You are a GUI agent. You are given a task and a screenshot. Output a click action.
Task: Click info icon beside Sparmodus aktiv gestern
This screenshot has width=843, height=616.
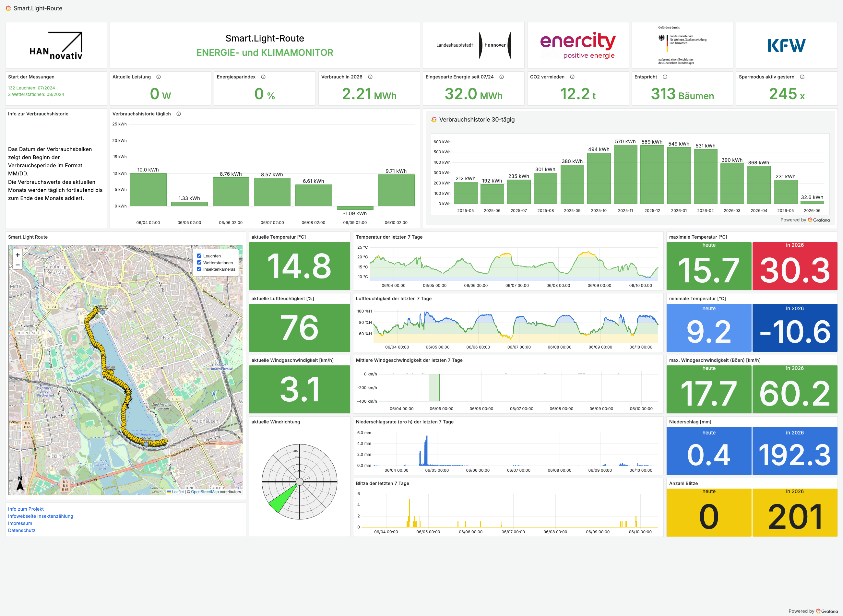pos(802,77)
